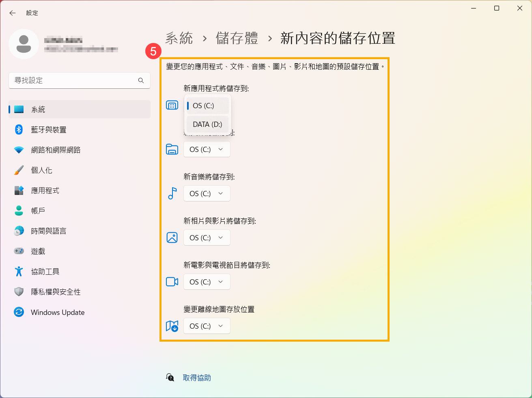
Task: Click the back arrow in Settings
Action: coord(13,13)
